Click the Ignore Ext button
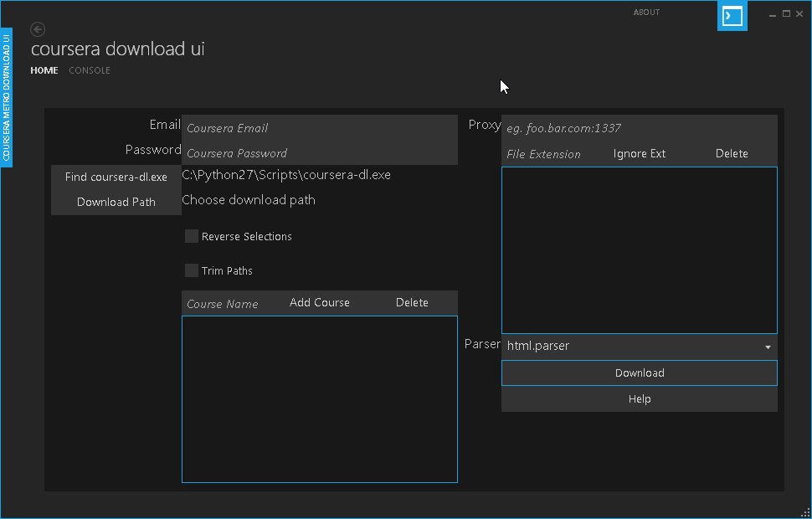The image size is (812, 519). 639,154
